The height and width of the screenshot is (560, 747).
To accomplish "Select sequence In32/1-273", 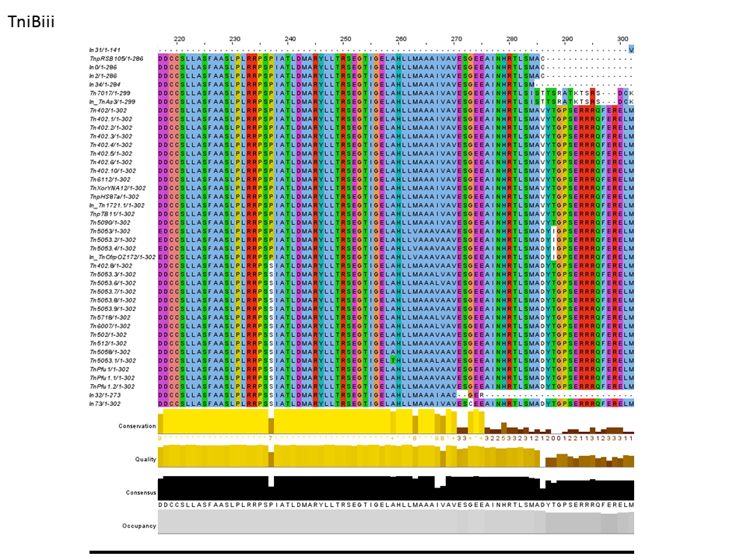I will [x=104, y=395].
